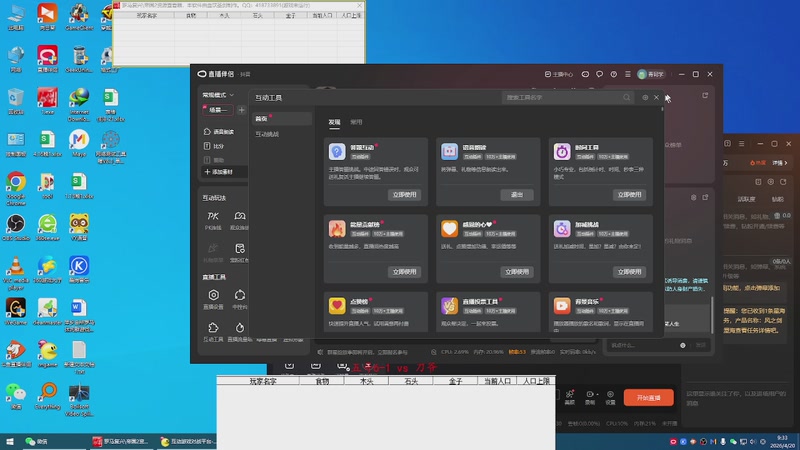Viewport: 800px width, 450px height.
Task: Click the 食物 column header in lower table
Action: point(322,381)
